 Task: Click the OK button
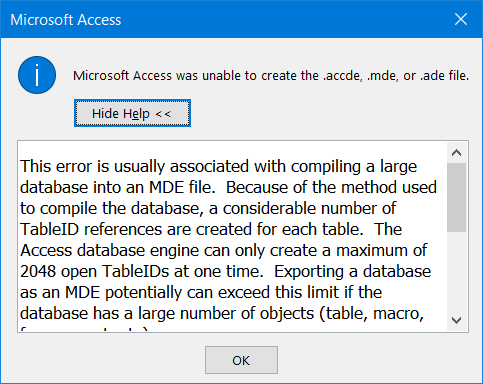[x=241, y=360]
